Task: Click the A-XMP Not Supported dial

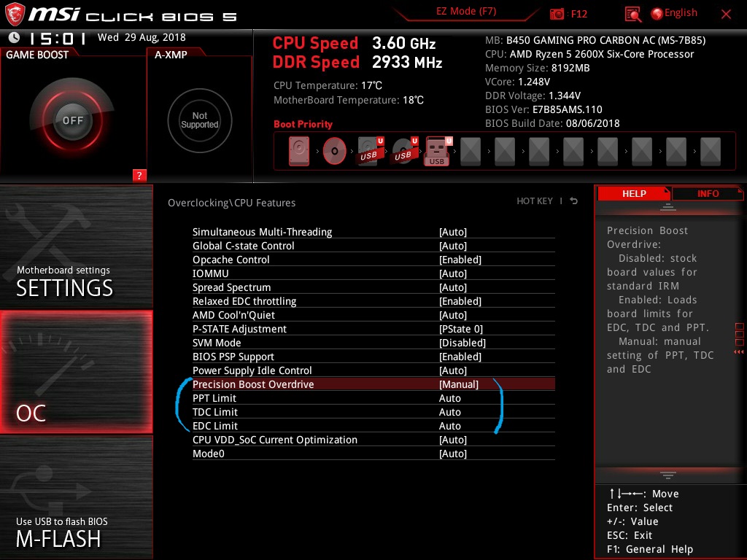Action: pos(200,120)
